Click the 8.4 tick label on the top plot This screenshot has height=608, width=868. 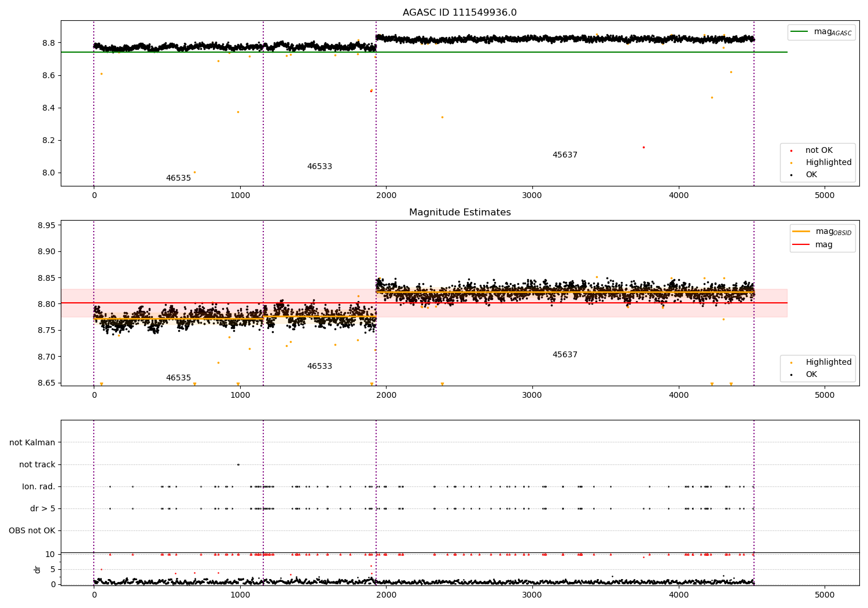click(x=49, y=108)
